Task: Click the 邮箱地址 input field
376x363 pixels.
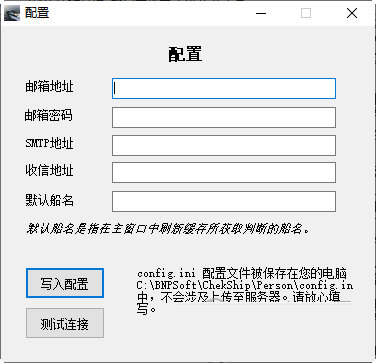Action: click(x=224, y=88)
